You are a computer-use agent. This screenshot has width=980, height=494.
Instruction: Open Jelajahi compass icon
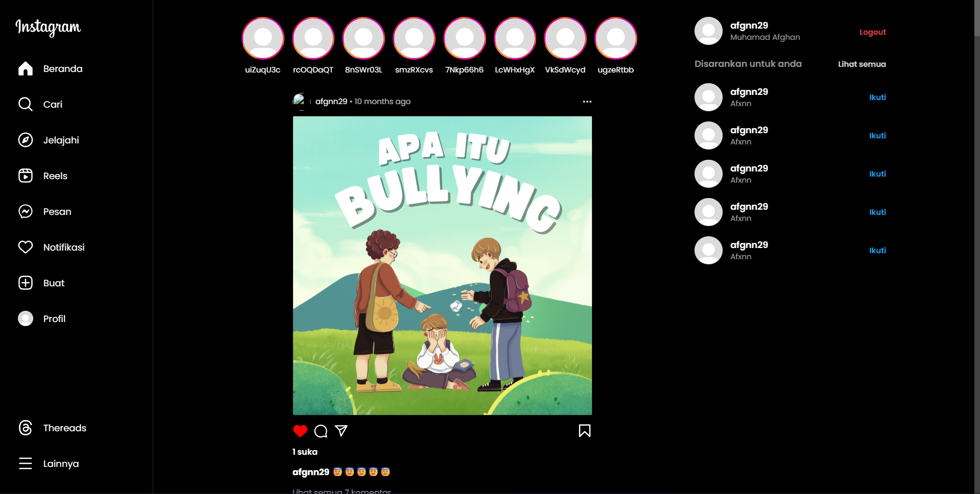26,140
